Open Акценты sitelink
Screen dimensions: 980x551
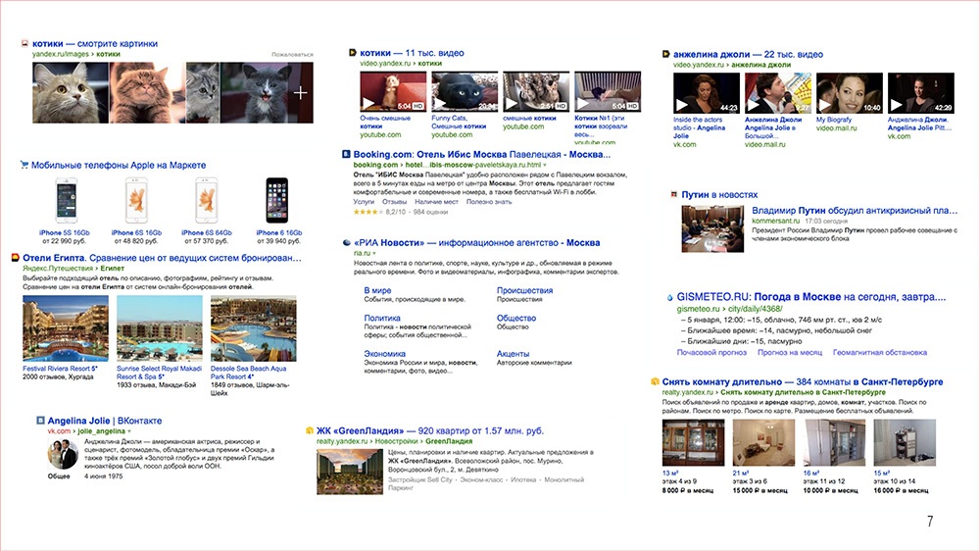click(x=513, y=353)
